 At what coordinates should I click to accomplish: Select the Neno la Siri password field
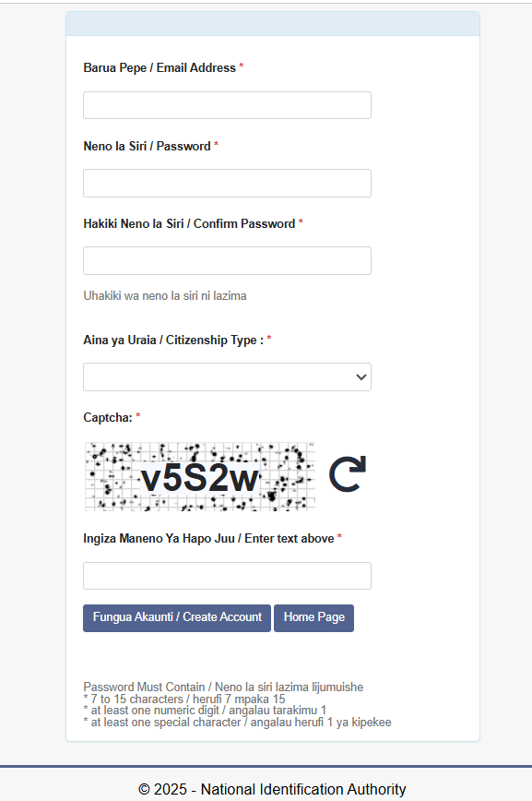click(227, 183)
